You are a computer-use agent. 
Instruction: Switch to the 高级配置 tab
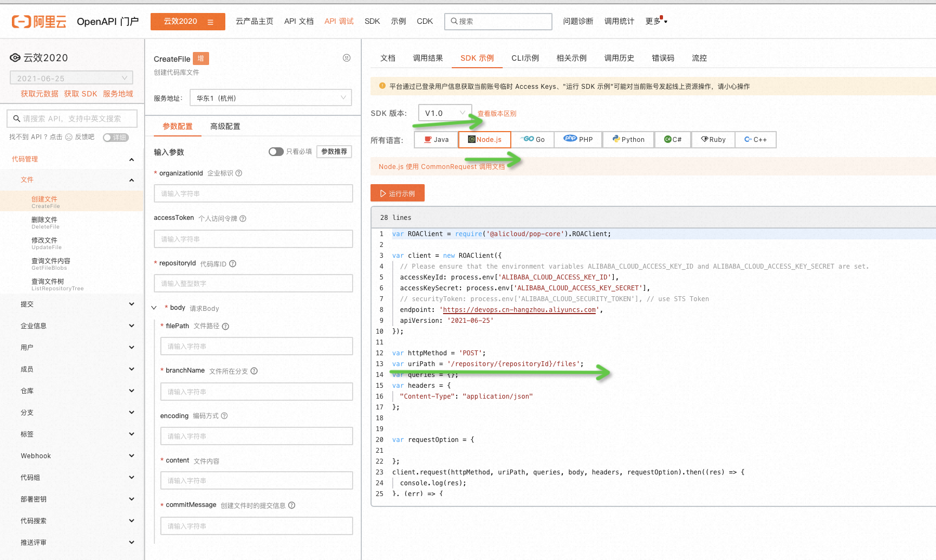(225, 126)
